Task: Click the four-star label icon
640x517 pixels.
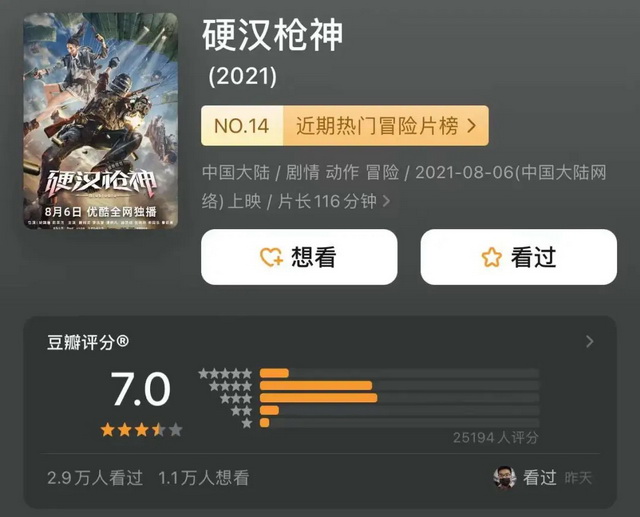Action: [x=231, y=386]
